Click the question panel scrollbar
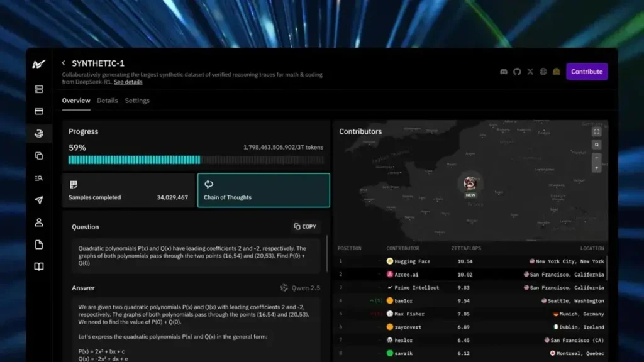 coord(327,253)
